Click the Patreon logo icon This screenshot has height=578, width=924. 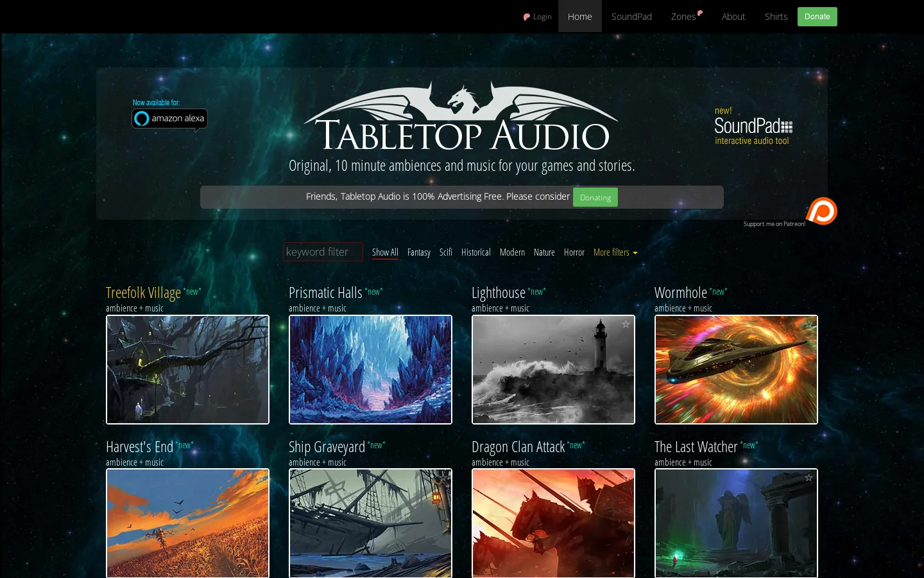821,211
